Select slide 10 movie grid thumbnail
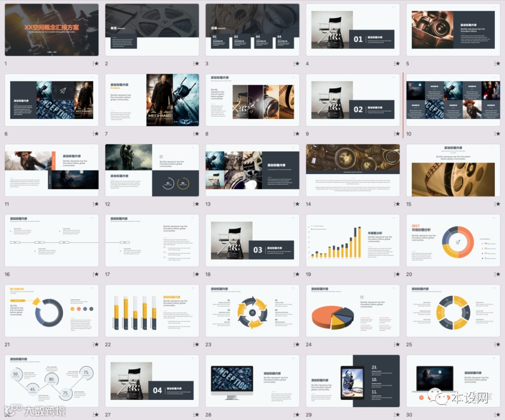 click(453, 100)
